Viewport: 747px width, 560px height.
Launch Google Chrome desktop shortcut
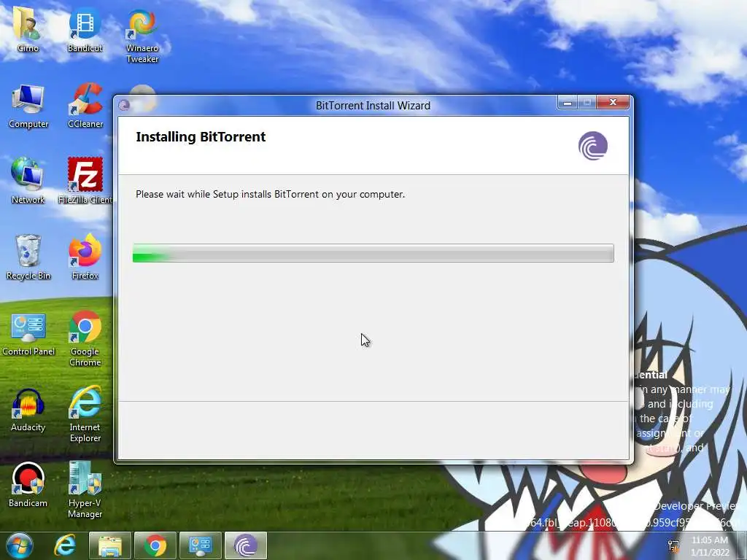pos(85,339)
